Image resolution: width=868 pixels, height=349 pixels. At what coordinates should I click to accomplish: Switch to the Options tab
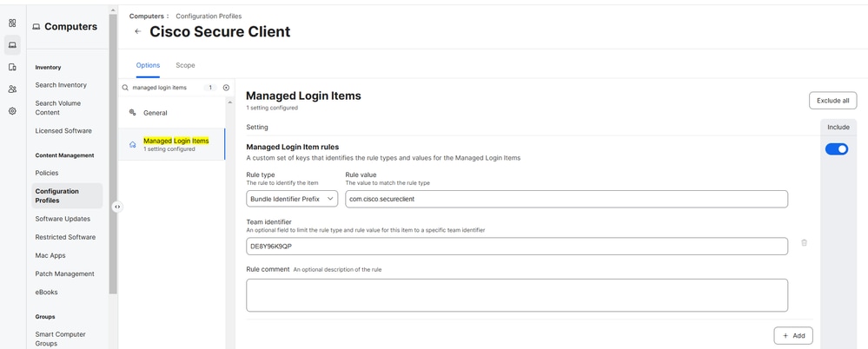(x=148, y=65)
